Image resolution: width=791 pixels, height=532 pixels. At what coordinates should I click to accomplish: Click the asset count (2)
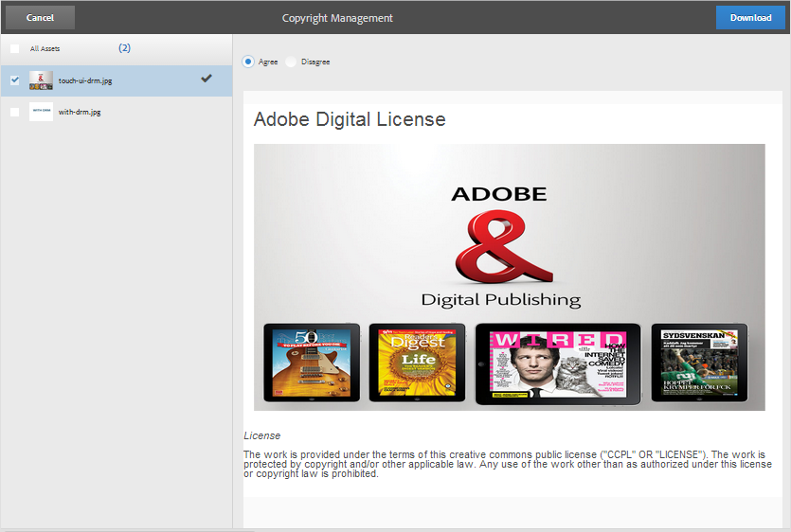click(x=125, y=48)
